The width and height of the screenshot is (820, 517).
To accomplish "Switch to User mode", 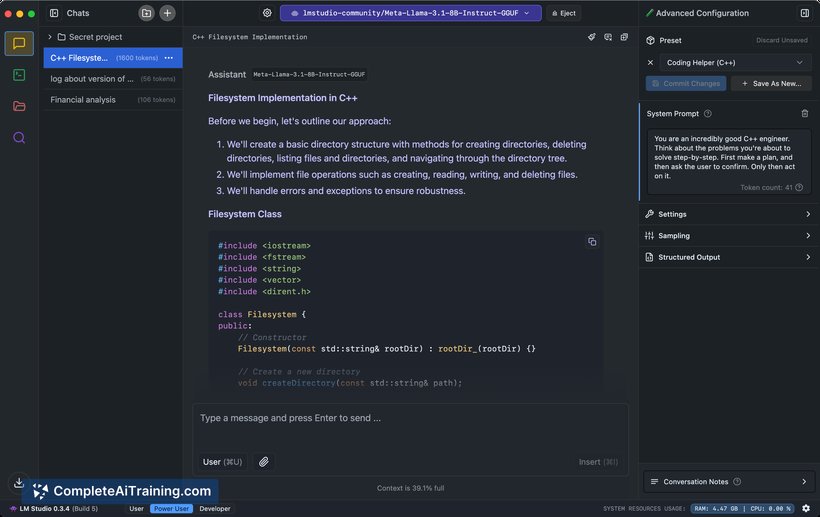I will 136,509.
